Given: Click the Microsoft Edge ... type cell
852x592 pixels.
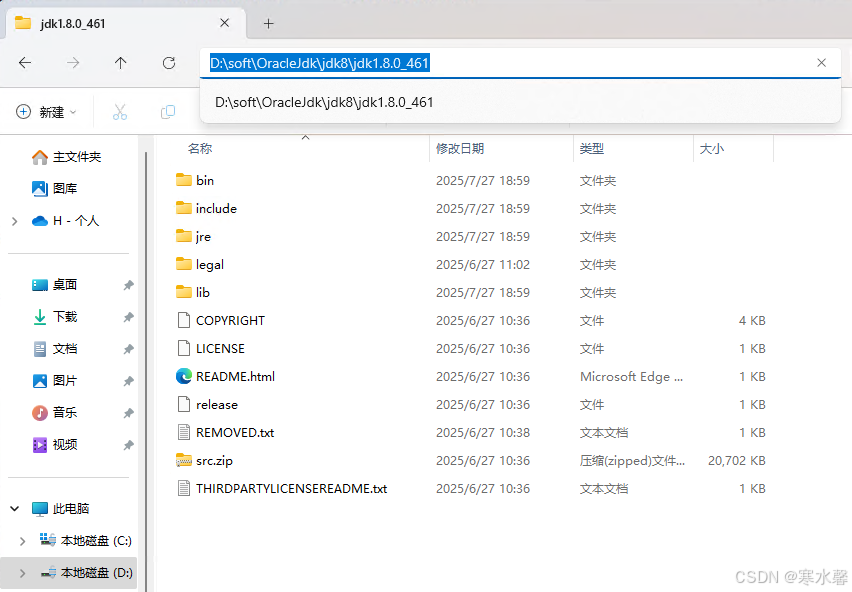Looking at the screenshot, I should pos(631,376).
